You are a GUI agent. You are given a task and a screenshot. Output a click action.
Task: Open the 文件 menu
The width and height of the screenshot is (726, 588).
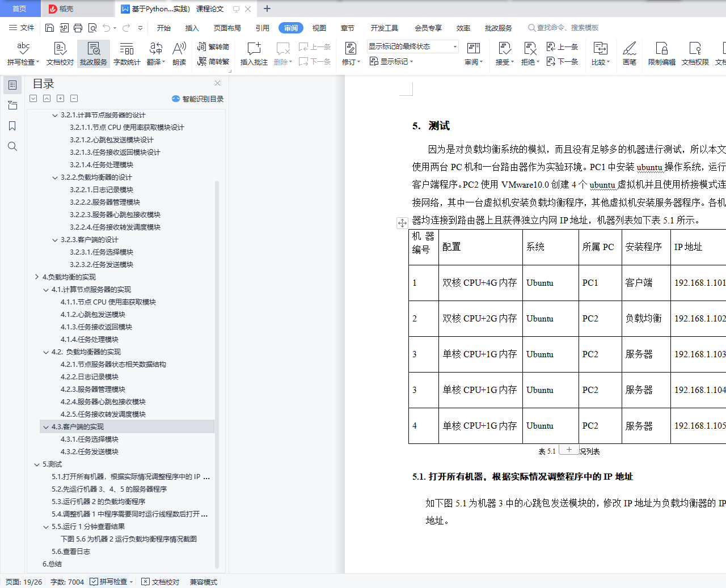(22, 28)
